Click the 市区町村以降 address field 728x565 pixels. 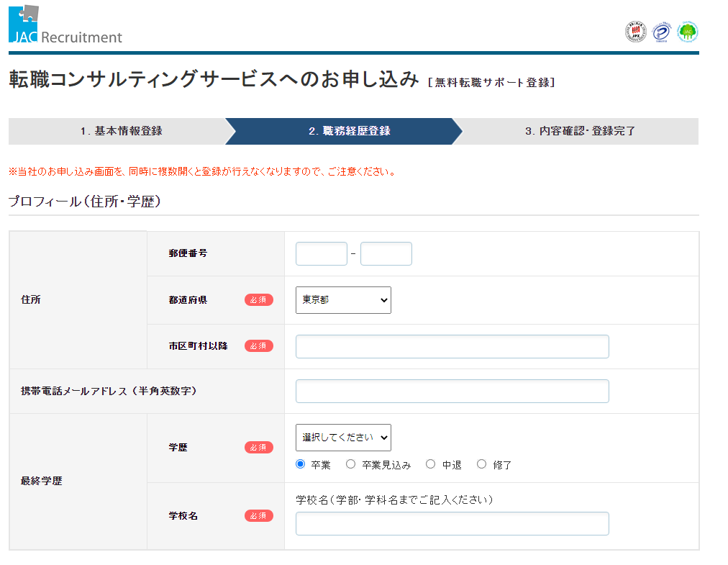click(452, 346)
